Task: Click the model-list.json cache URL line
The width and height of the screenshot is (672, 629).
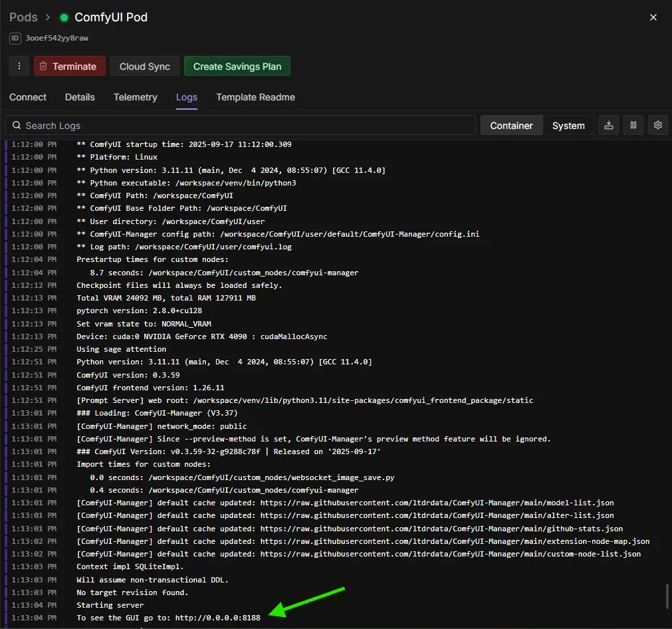Action: coord(345,503)
